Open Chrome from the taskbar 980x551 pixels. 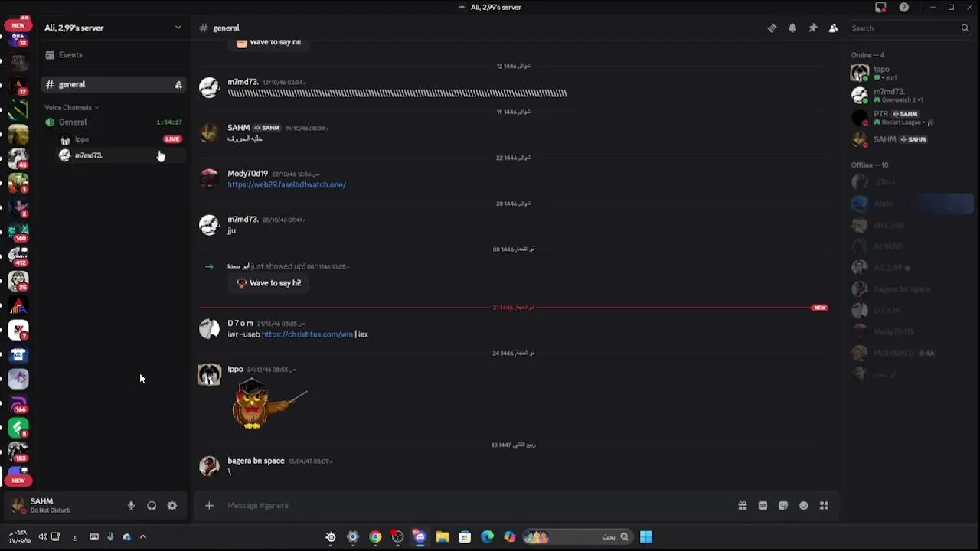375,537
